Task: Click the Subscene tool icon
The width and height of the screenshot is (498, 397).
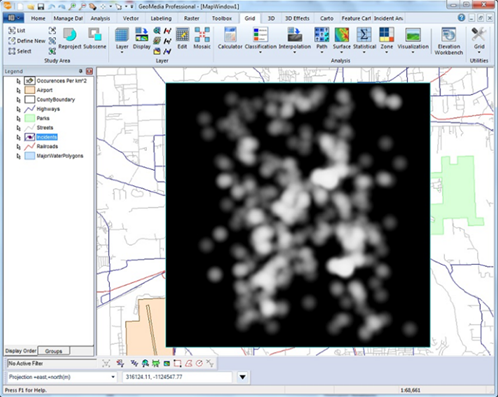Action: click(x=95, y=35)
